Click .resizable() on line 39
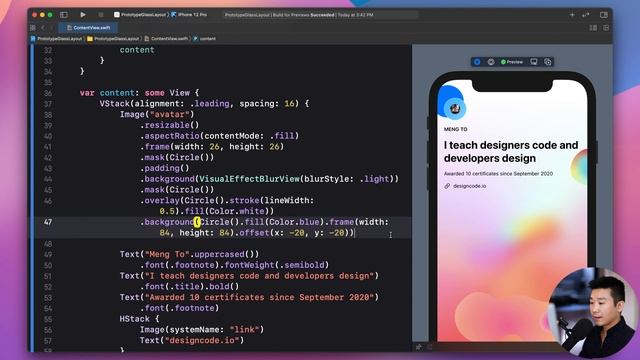The width and height of the screenshot is (640, 360). pyautogui.click(x=170, y=125)
